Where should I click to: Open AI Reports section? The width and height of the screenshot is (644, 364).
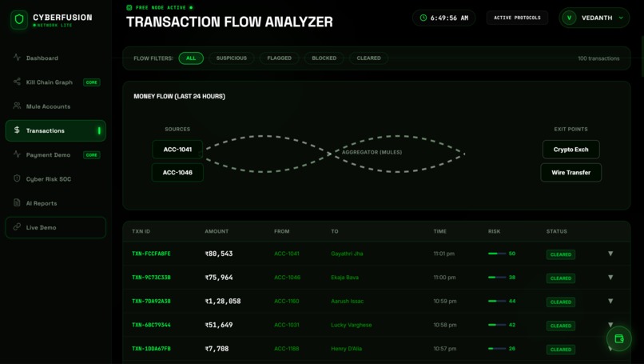pyautogui.click(x=55, y=203)
